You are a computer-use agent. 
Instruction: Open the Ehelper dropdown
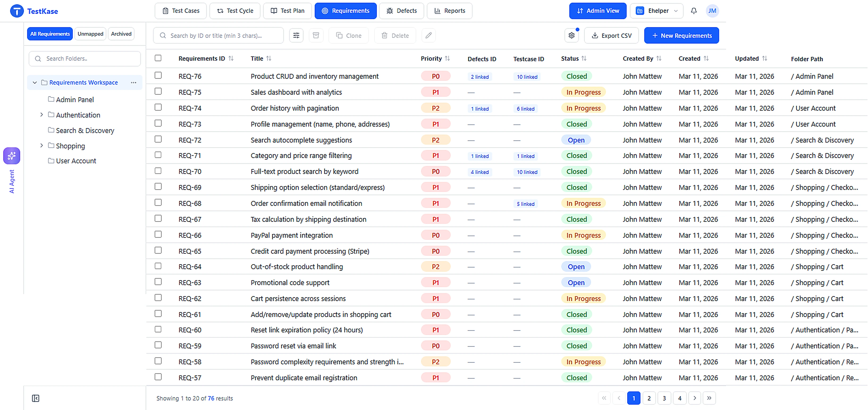pos(656,11)
